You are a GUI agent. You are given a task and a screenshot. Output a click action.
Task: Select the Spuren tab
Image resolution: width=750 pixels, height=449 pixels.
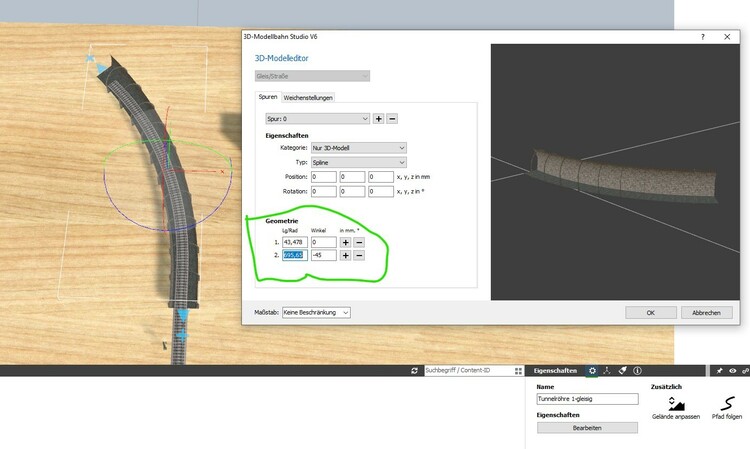click(268, 97)
